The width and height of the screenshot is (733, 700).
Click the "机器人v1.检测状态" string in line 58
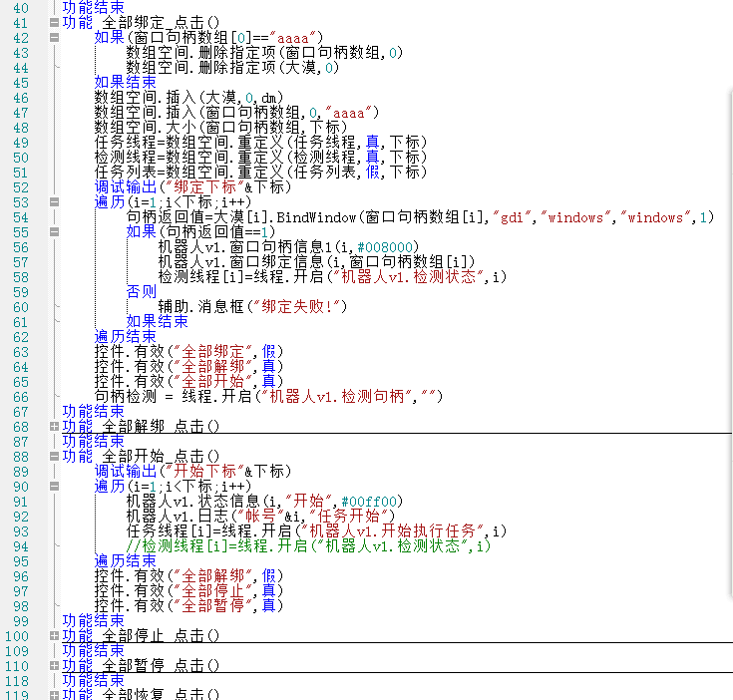pos(409,277)
